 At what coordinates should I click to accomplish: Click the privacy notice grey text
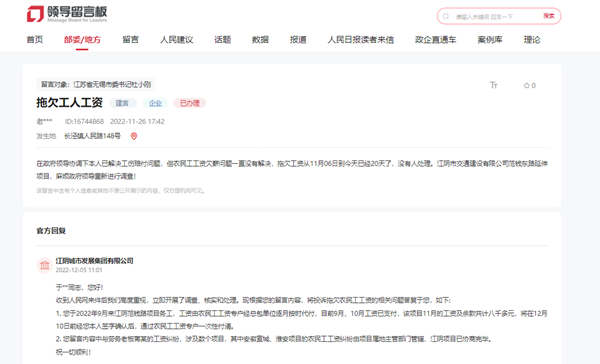tap(121, 191)
